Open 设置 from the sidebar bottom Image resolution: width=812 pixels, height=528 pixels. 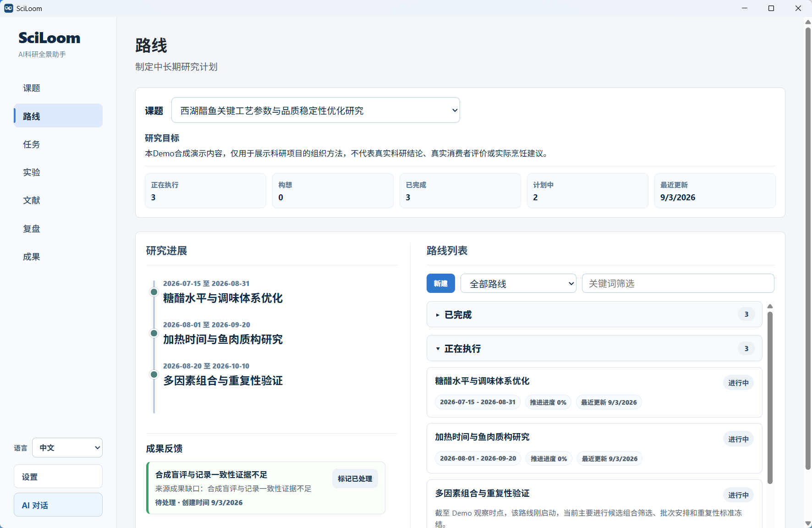click(x=58, y=477)
